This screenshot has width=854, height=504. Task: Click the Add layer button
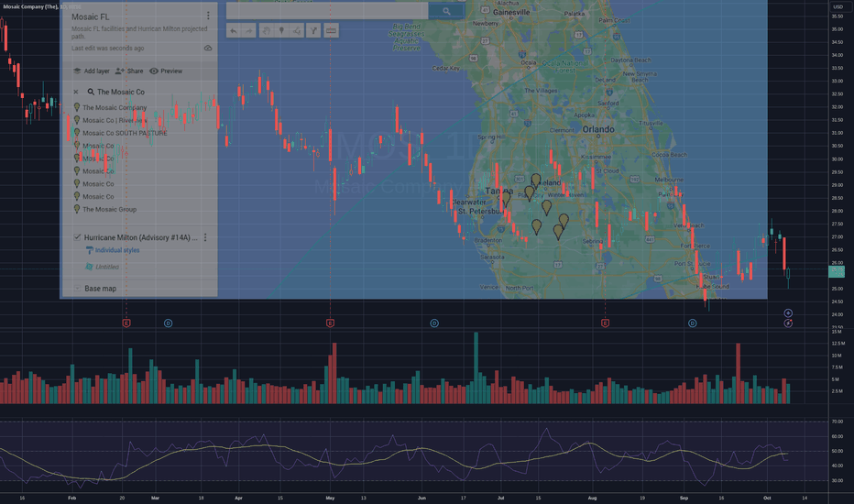pyautogui.click(x=92, y=71)
